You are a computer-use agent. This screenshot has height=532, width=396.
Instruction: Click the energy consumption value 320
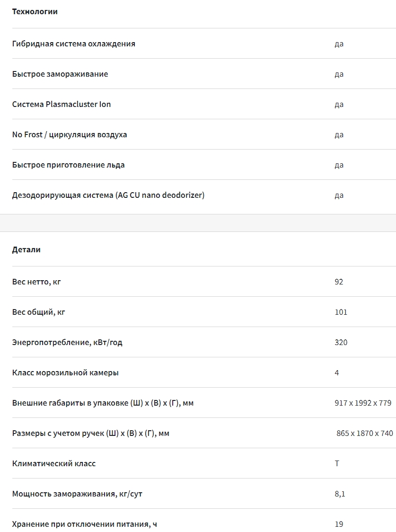click(x=341, y=342)
